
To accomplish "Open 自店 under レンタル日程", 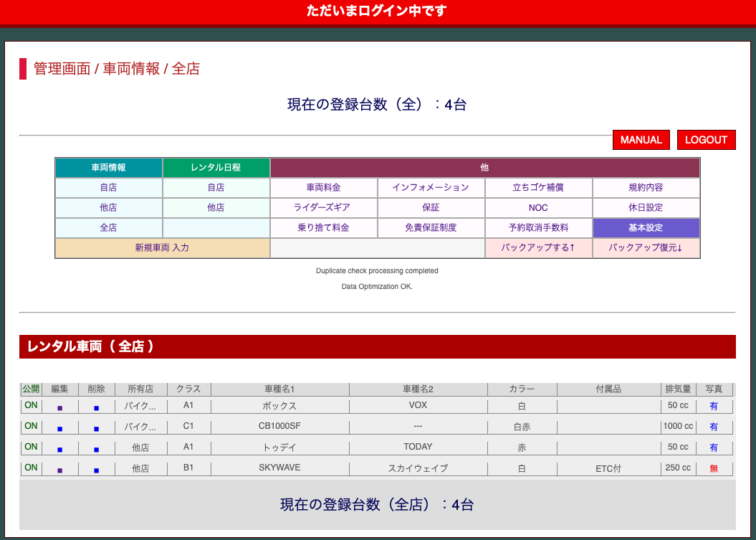I will pyautogui.click(x=216, y=188).
